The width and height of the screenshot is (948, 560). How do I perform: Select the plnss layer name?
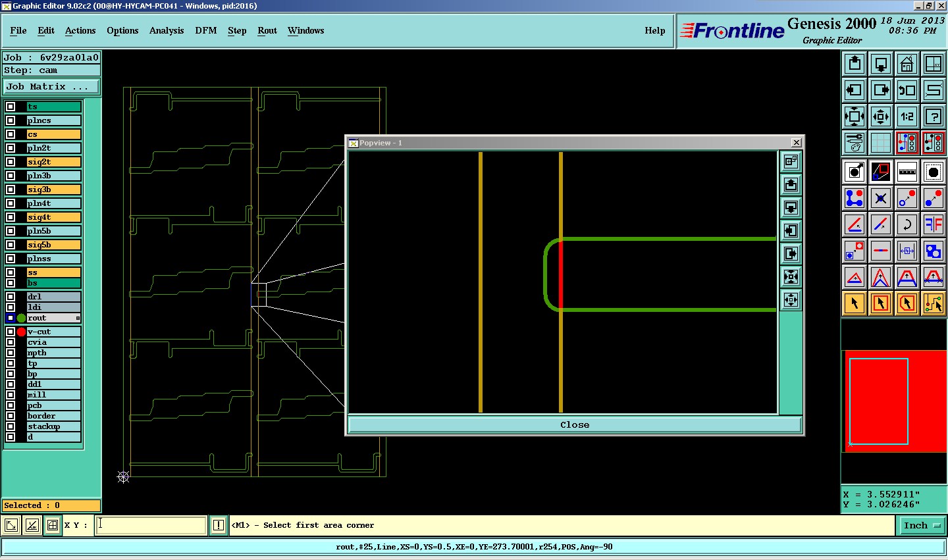[x=54, y=259]
